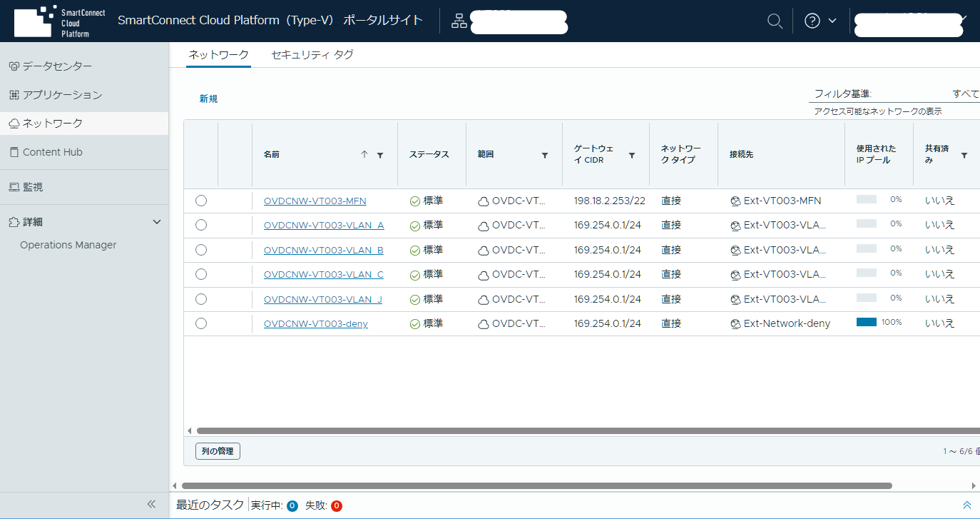980x519 pixels.
Task: Click the name column filter icon
Action: click(380, 155)
